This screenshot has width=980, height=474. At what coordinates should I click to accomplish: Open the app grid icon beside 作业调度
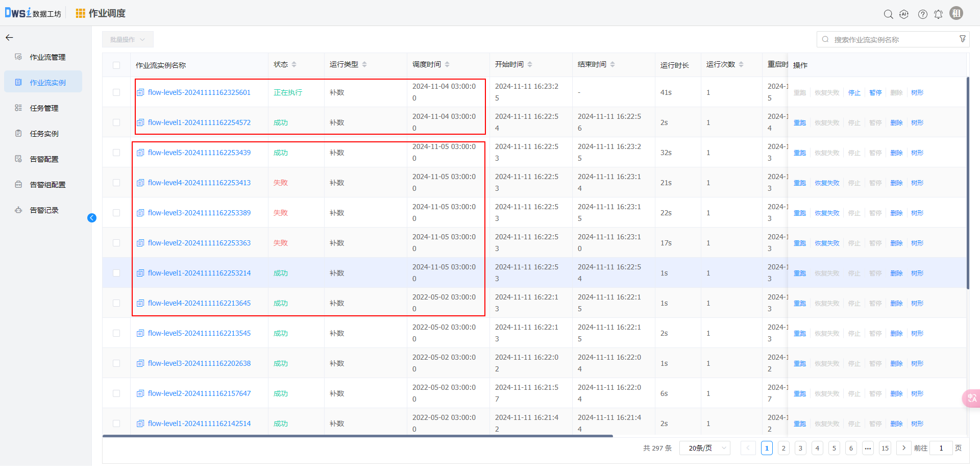[80, 13]
